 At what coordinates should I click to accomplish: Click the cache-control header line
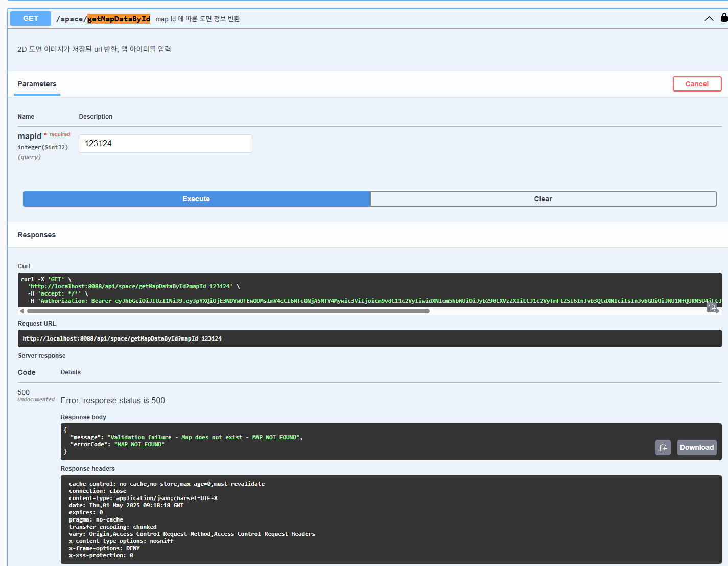[167, 484]
